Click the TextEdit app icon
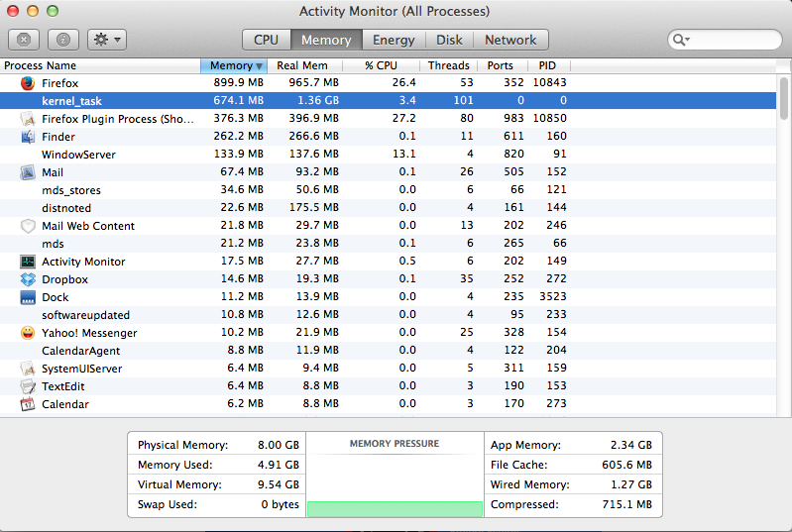The image size is (792, 532). point(28,386)
